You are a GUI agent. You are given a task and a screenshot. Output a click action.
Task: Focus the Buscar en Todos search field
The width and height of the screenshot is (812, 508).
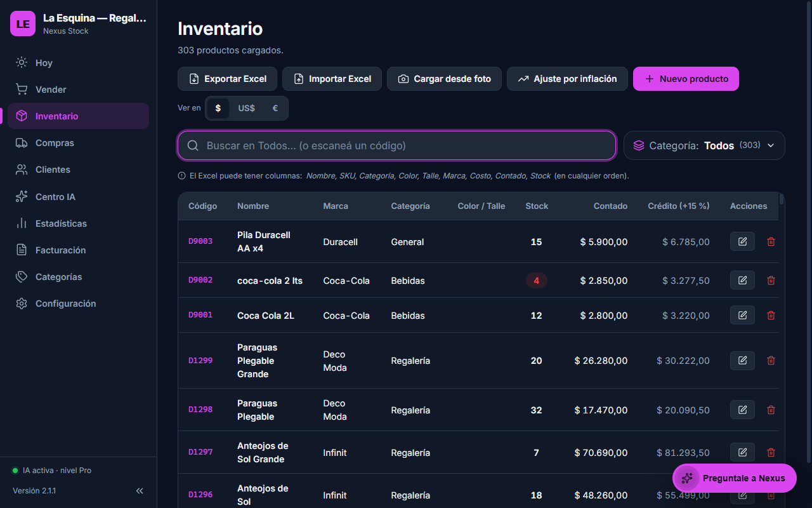point(397,145)
